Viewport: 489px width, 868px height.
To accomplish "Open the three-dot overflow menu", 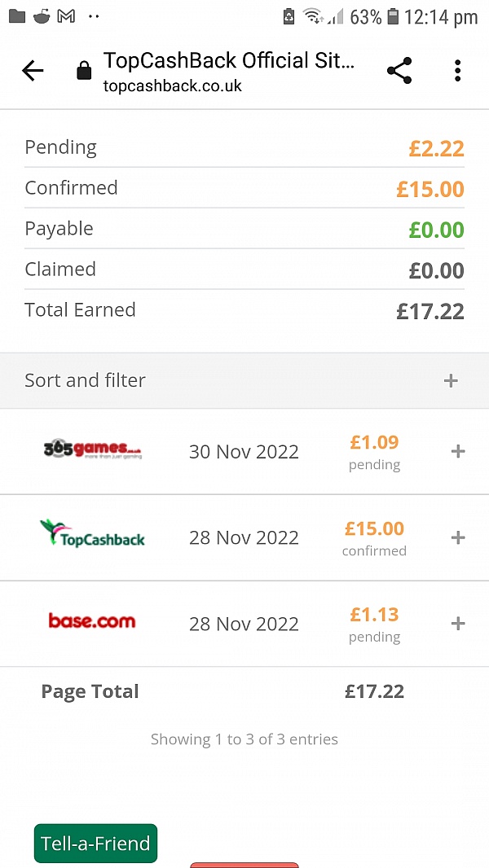I will click(x=458, y=71).
